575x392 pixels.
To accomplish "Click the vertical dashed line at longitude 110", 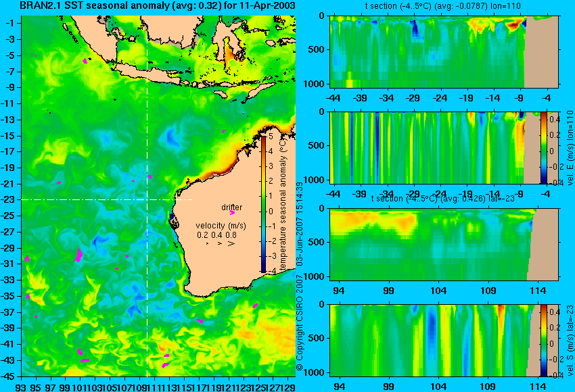I will click(x=147, y=196).
